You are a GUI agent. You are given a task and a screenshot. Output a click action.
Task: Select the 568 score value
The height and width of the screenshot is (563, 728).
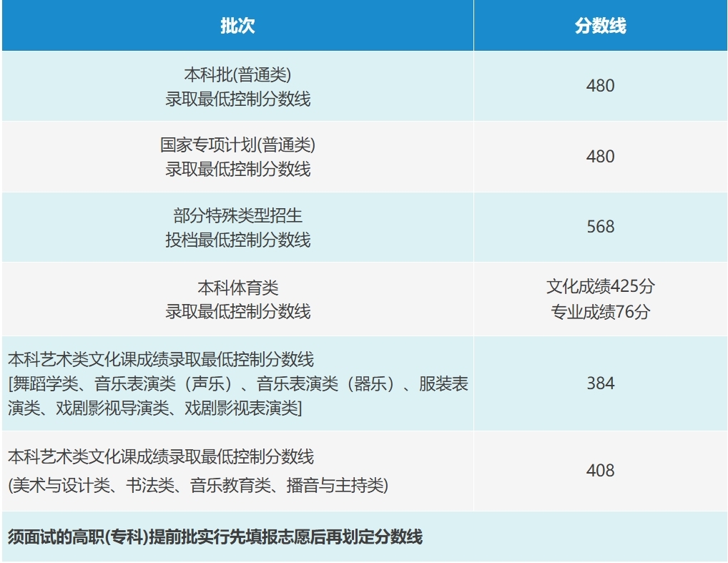(x=600, y=227)
